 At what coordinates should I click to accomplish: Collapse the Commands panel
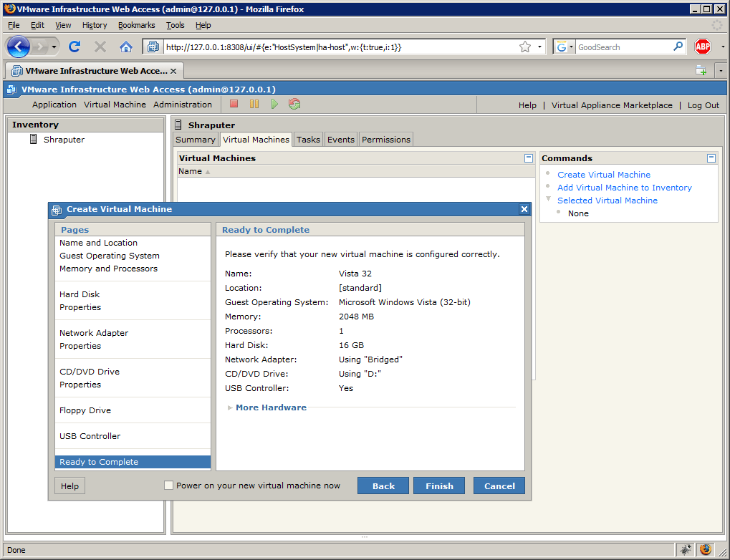click(x=711, y=158)
